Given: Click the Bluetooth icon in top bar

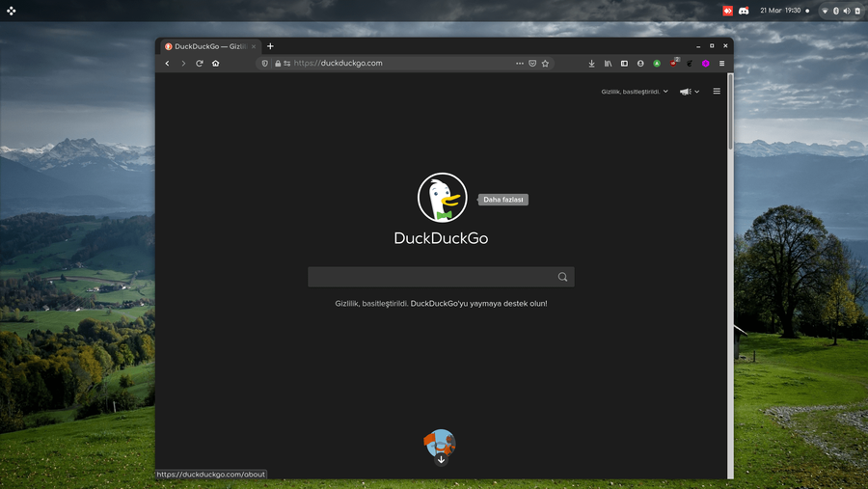Looking at the screenshot, I should tap(836, 11).
